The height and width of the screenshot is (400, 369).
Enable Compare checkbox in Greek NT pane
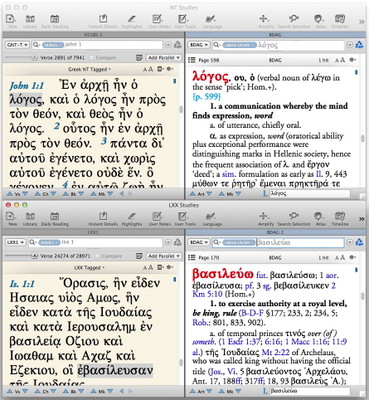[93, 58]
